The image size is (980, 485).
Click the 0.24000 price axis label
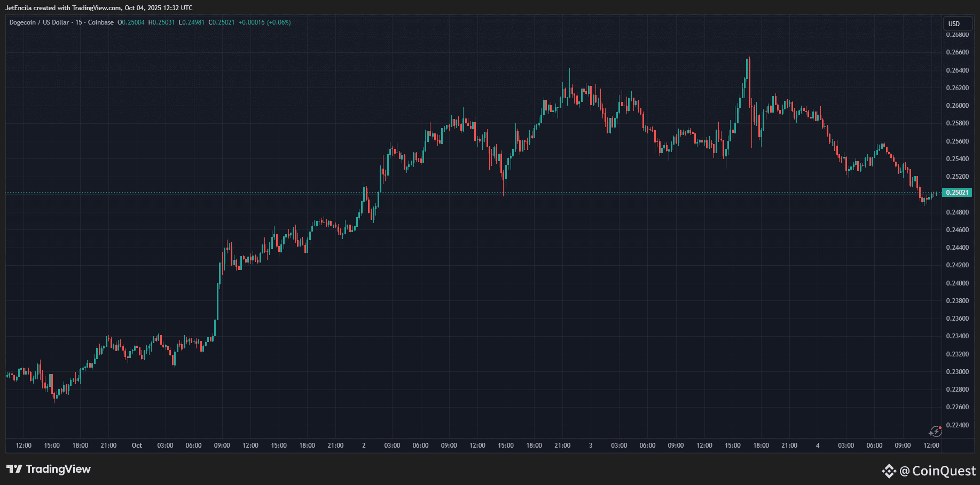click(957, 283)
